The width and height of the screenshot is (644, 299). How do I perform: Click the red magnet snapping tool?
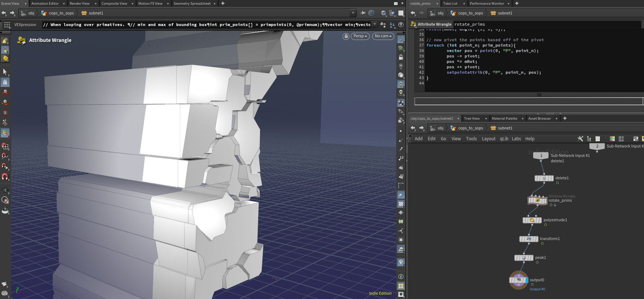(5, 177)
